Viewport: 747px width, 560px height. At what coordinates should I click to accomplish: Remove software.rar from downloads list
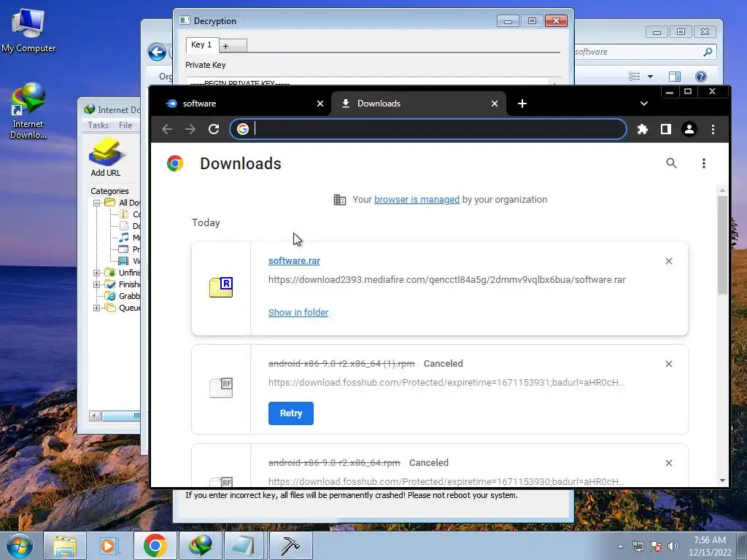pos(669,261)
